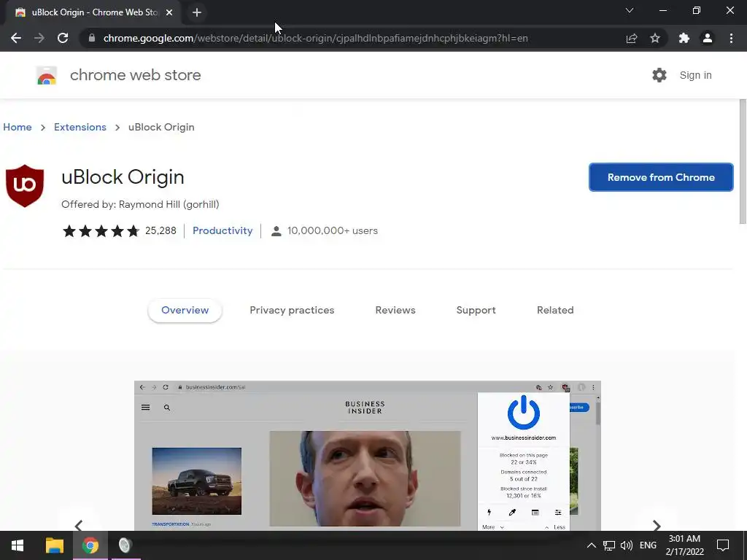This screenshot has height=560, width=747.
Task: Click Chrome icon in taskbar
Action: click(x=90, y=545)
